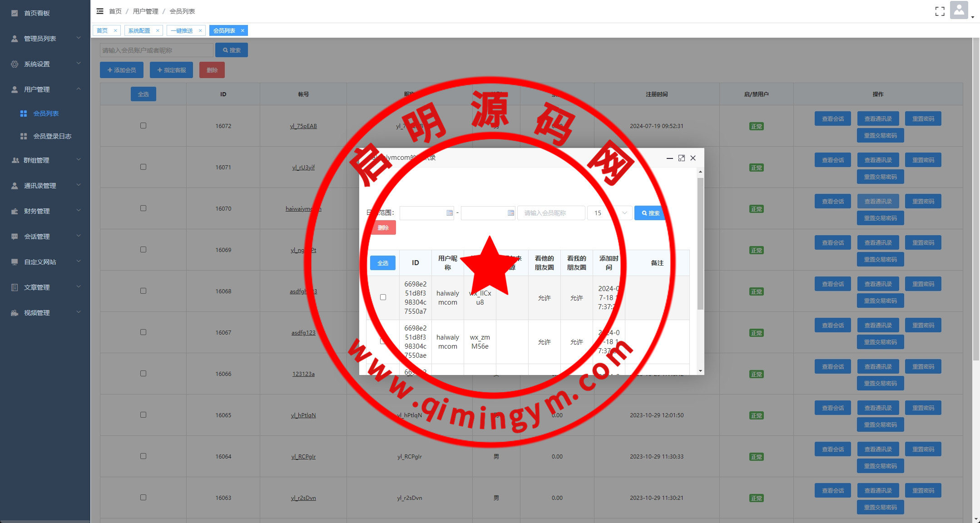Maximize the dialog with the restore icon
Image resolution: width=980 pixels, height=523 pixels.
(x=681, y=158)
